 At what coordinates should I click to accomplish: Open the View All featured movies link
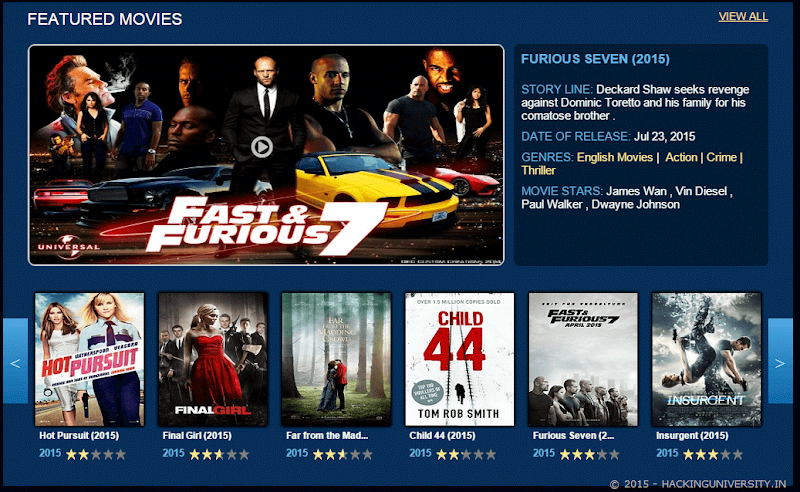pos(743,16)
